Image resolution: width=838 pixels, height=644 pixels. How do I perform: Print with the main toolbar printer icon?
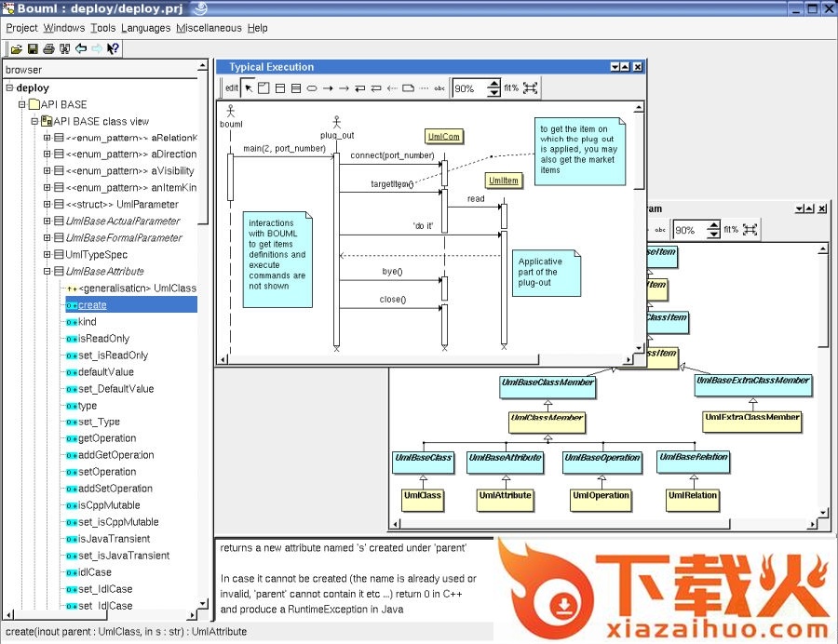pyautogui.click(x=48, y=49)
